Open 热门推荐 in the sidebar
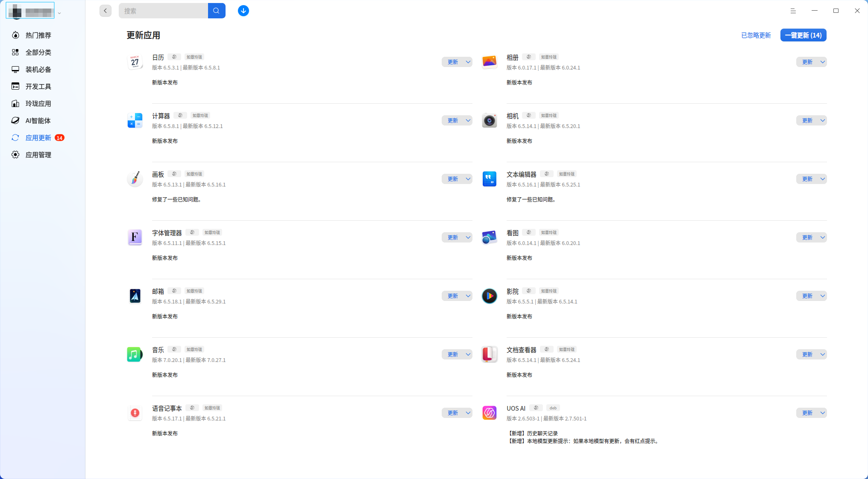This screenshot has width=868, height=479. click(x=38, y=35)
